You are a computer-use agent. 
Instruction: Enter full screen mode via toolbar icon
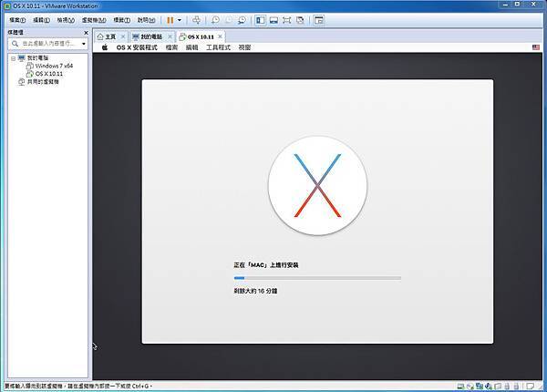pos(287,20)
